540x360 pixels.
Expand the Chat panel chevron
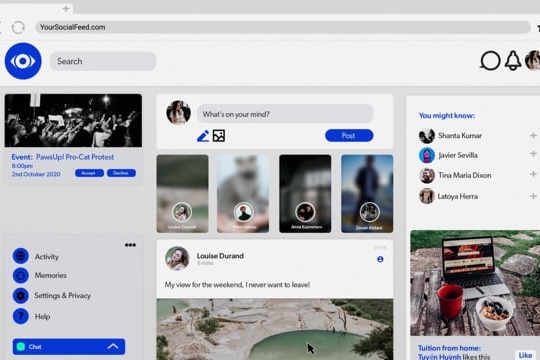pyautogui.click(x=113, y=346)
